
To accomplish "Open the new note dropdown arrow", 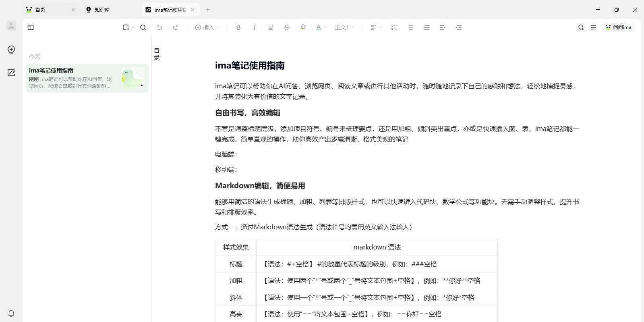I will tap(133, 27).
